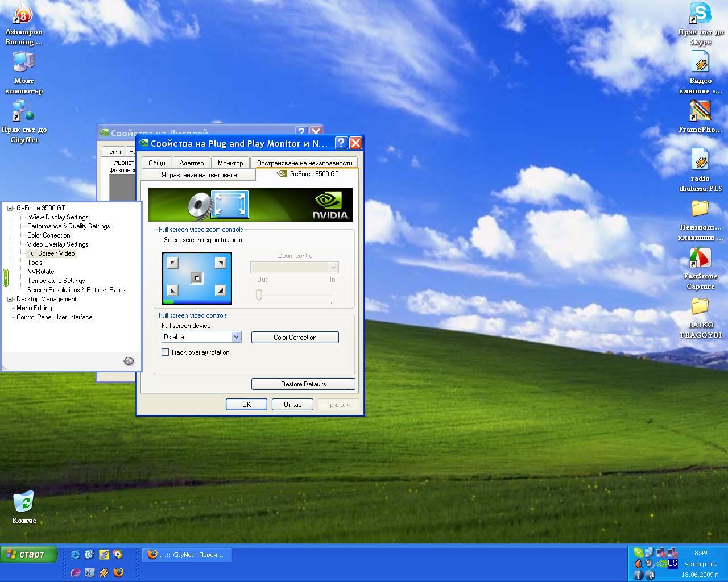The width and height of the screenshot is (728, 582).
Task: Select the bottom-right zoom region arrow
Action: click(x=220, y=290)
